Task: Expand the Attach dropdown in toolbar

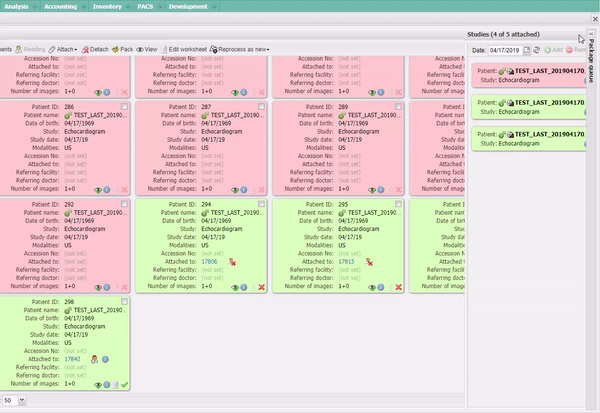Action: coord(63,49)
